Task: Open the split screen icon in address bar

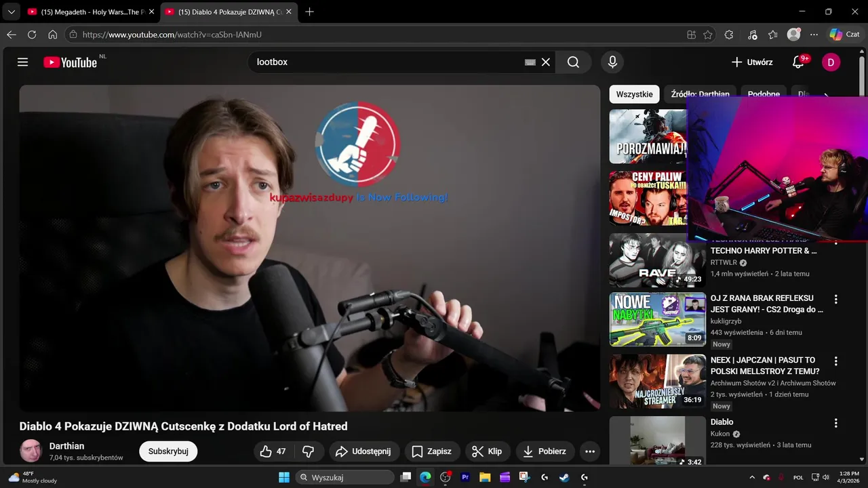Action: coord(691,35)
